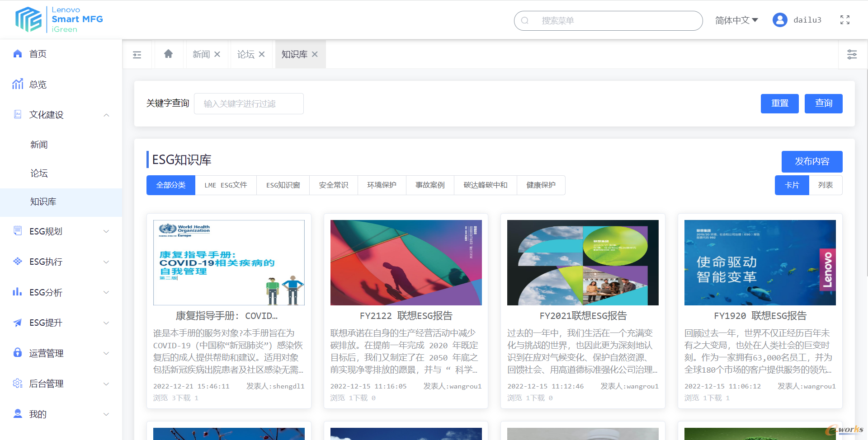The height and width of the screenshot is (440, 868).
Task: Open the tab settings sliders icon
Action: point(852,55)
